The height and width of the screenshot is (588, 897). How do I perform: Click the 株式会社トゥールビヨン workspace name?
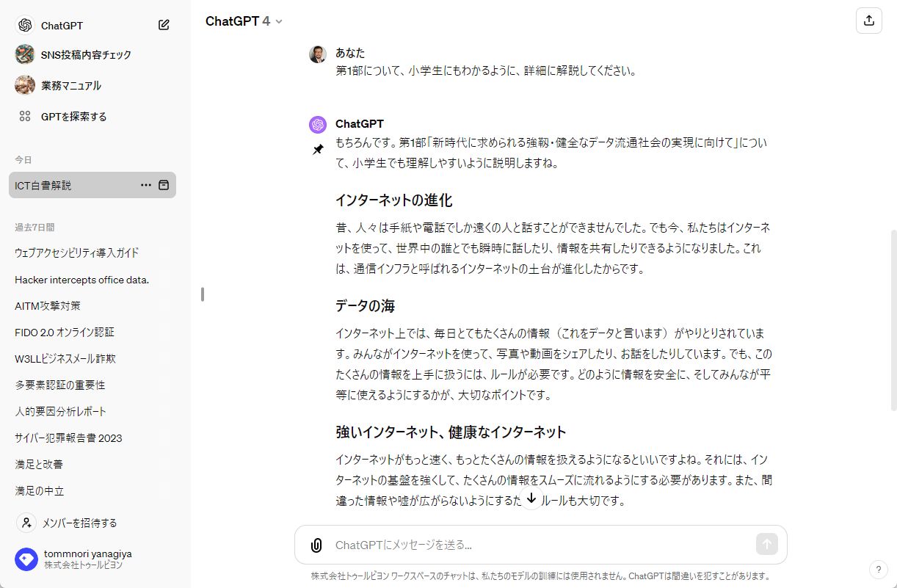tap(83, 565)
